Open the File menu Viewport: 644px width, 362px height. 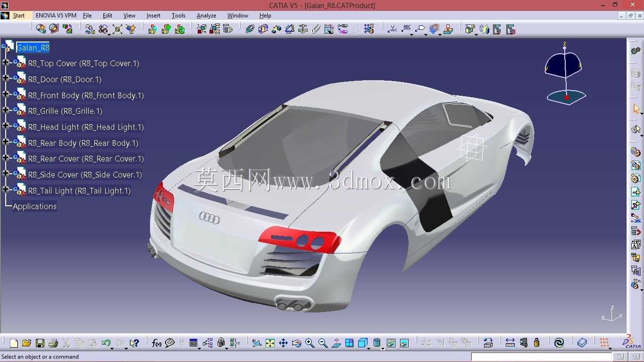pos(87,16)
